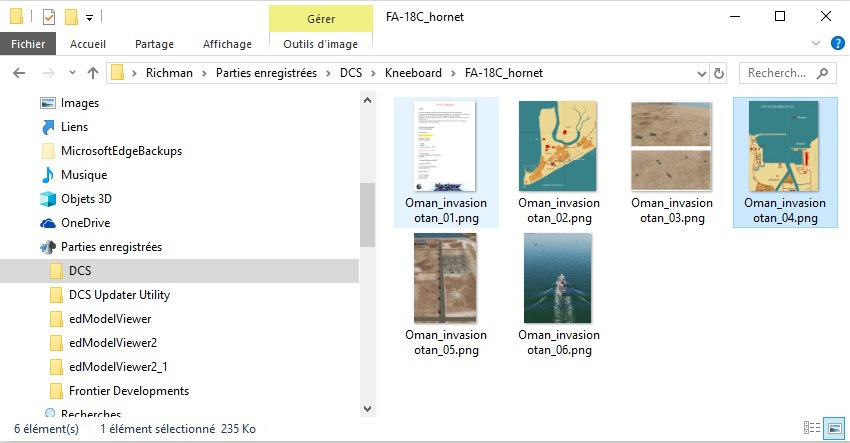Open the Help question mark icon
Viewport: 850px width, 443px height.
pos(836,43)
